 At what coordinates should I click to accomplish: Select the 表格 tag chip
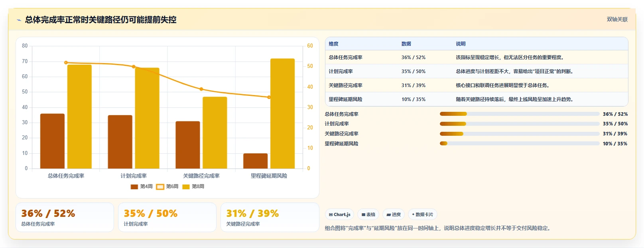pos(368,214)
